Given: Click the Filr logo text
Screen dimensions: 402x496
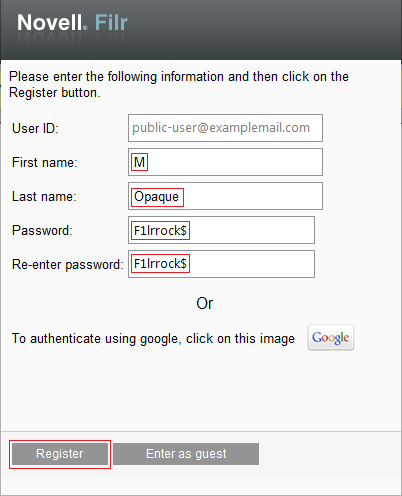Looking at the screenshot, I should tap(111, 23).
